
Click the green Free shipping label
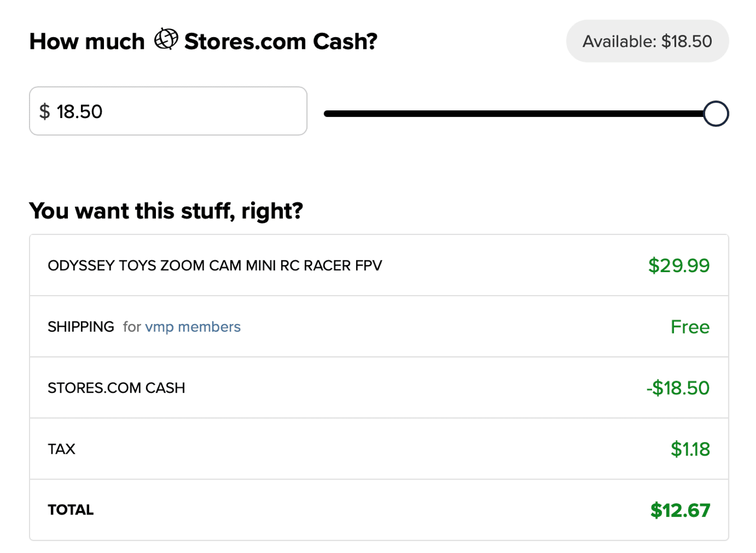690,326
